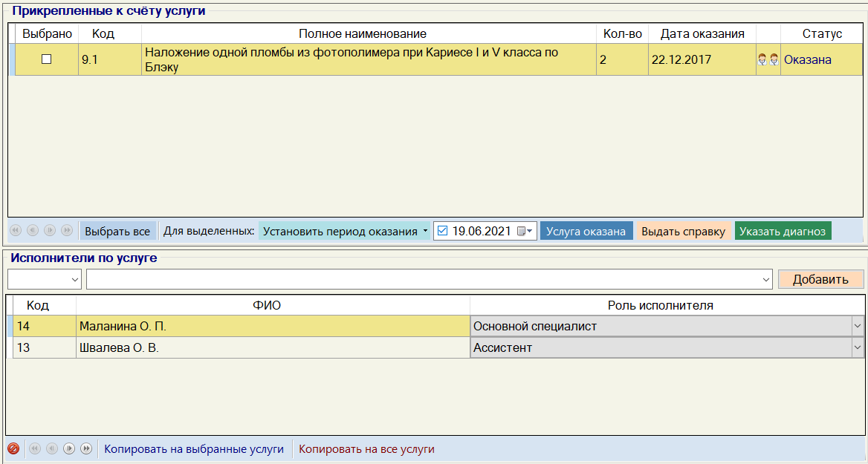The image size is (868, 464).
Task: Click green Указать диагноз button
Action: click(x=783, y=231)
